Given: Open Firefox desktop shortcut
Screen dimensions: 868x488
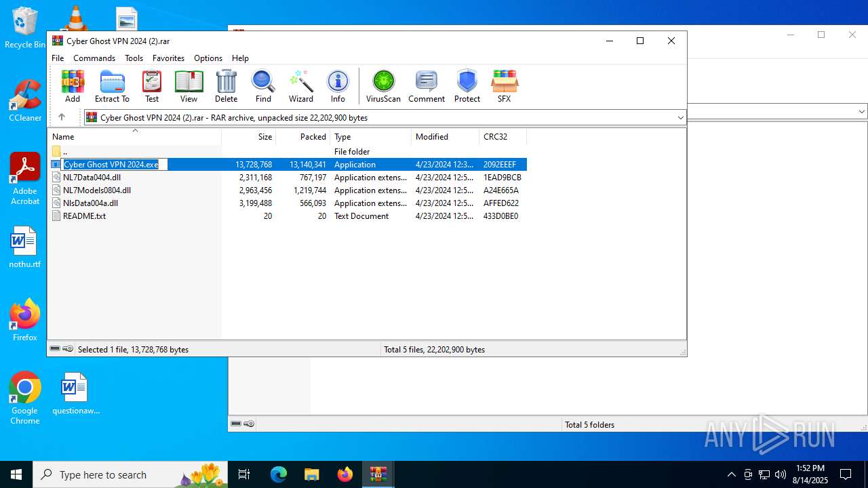Looking at the screenshot, I should (25, 320).
